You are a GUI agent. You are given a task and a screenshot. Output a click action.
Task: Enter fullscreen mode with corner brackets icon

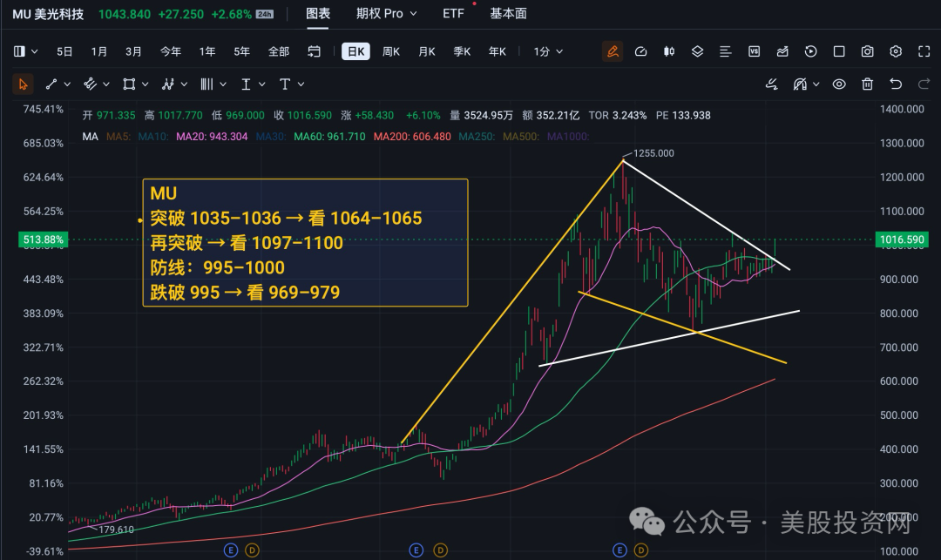coord(924,51)
